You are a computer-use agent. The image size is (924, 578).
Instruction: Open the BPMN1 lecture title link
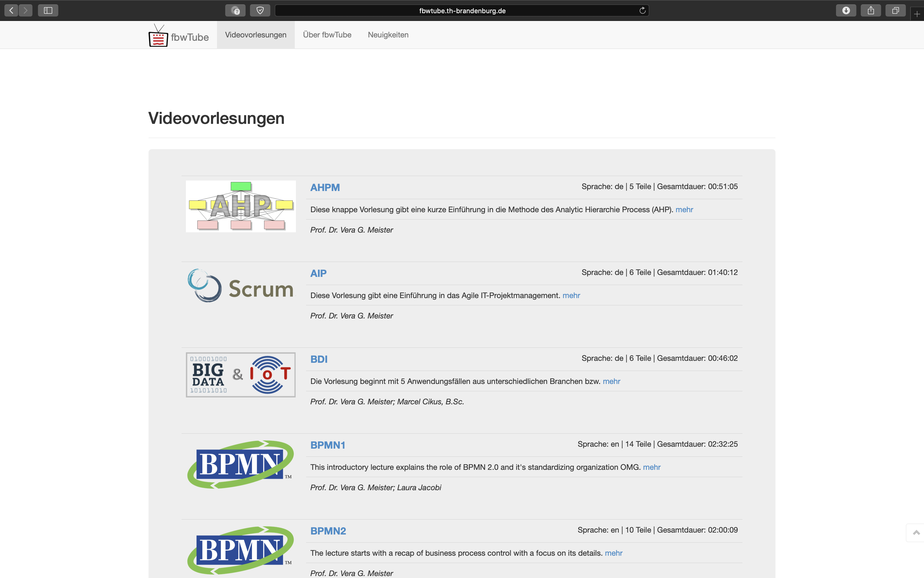coord(328,445)
